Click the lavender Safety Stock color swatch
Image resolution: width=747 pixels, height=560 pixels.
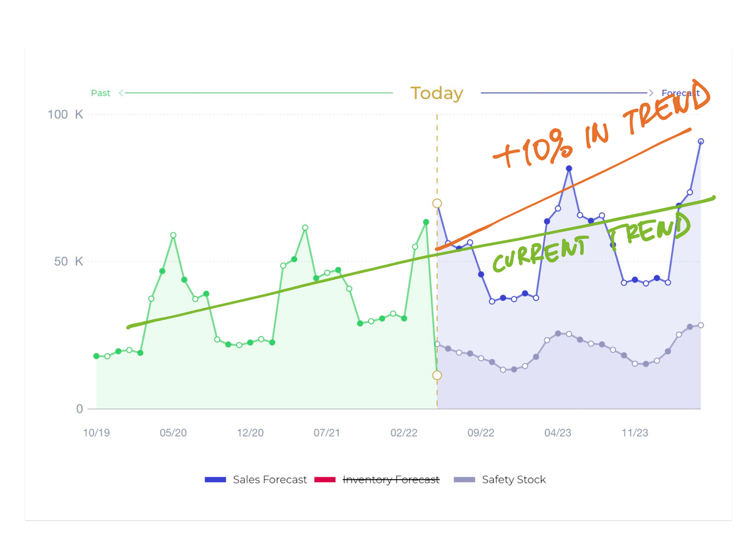click(464, 480)
